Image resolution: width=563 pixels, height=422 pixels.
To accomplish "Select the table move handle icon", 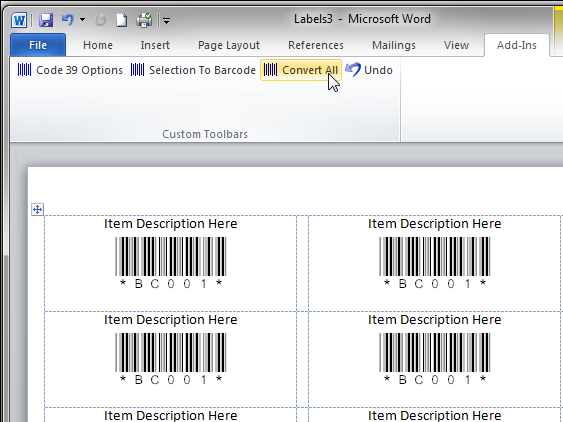I will coord(37,209).
